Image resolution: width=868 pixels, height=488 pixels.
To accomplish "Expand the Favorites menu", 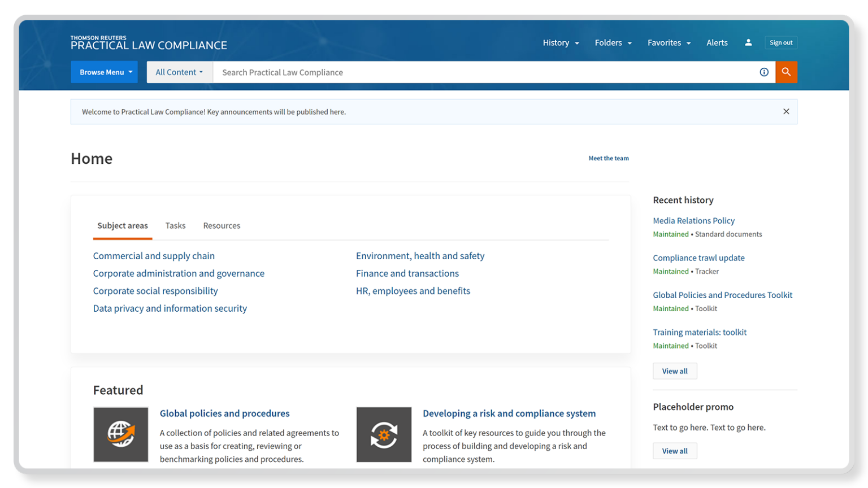I will point(669,43).
